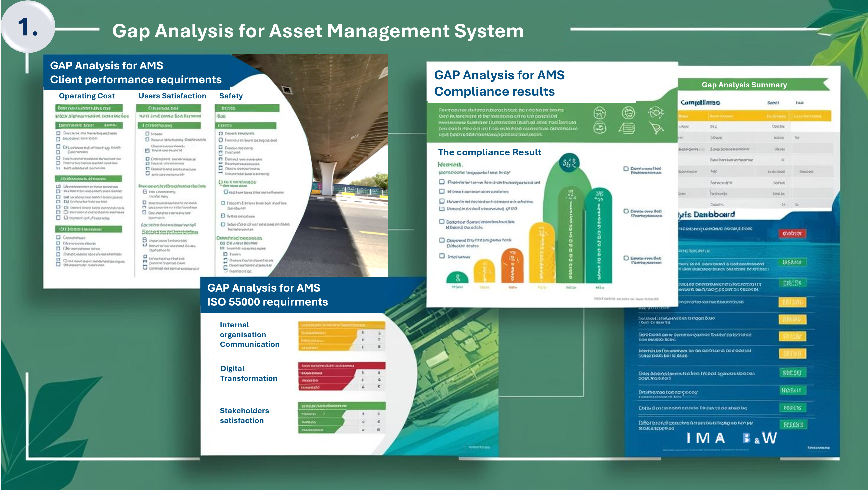868x490 pixels.
Task: Click the bridge underpass photo
Action: tap(337, 152)
